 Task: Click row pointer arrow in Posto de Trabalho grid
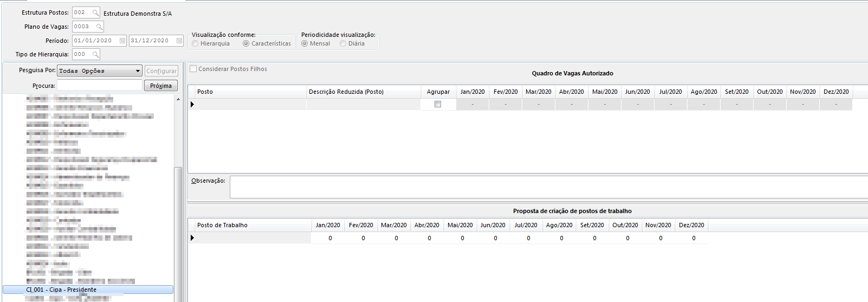(192, 237)
